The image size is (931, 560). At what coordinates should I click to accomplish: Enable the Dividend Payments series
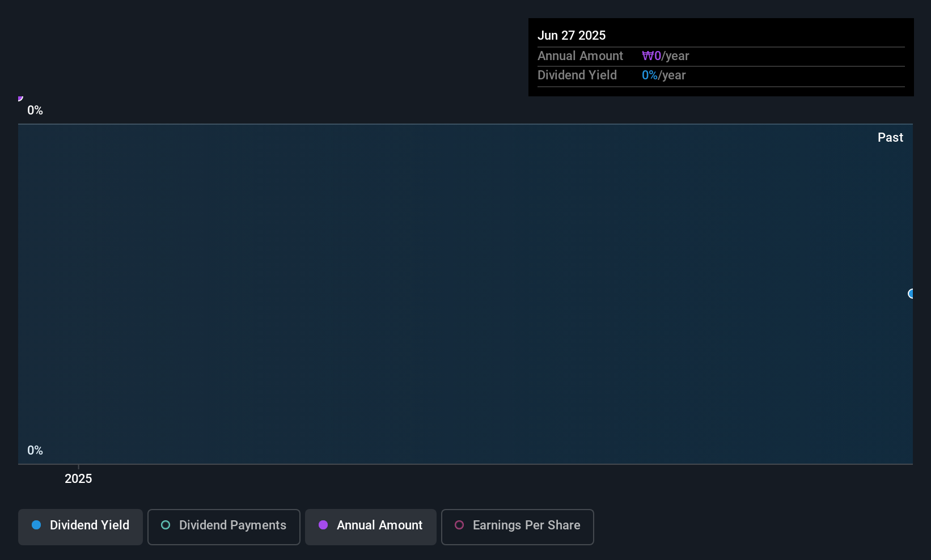224,527
